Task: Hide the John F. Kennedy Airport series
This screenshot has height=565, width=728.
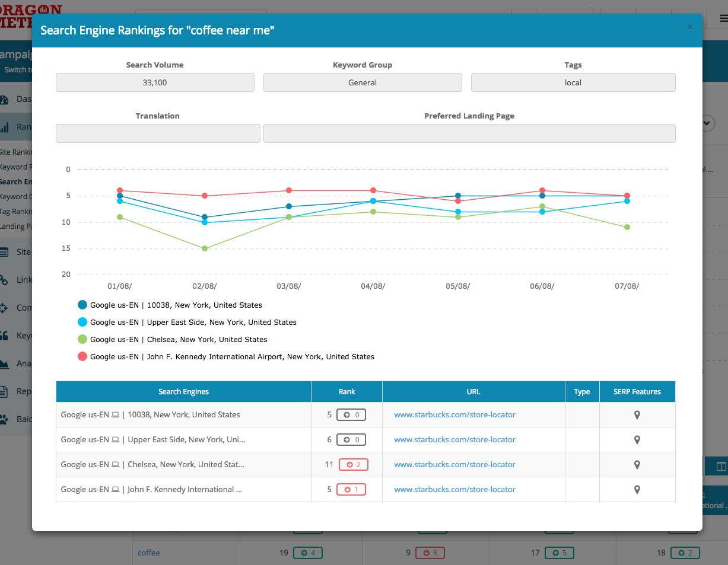Action: (82, 357)
